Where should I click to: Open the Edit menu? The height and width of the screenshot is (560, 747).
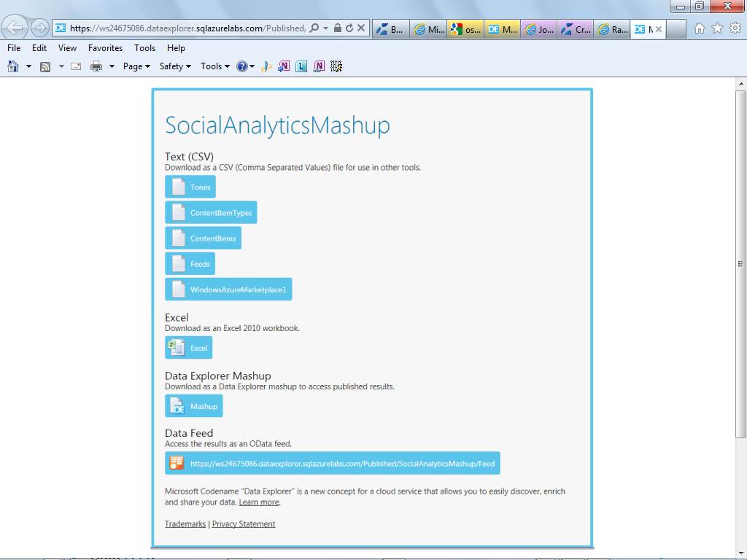click(x=39, y=48)
